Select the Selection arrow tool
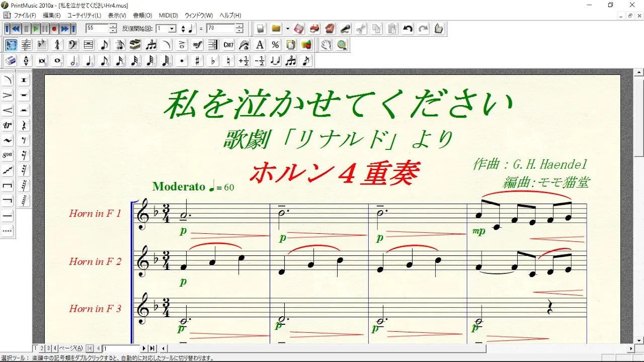This screenshot has height=362, width=644. coord(11,45)
